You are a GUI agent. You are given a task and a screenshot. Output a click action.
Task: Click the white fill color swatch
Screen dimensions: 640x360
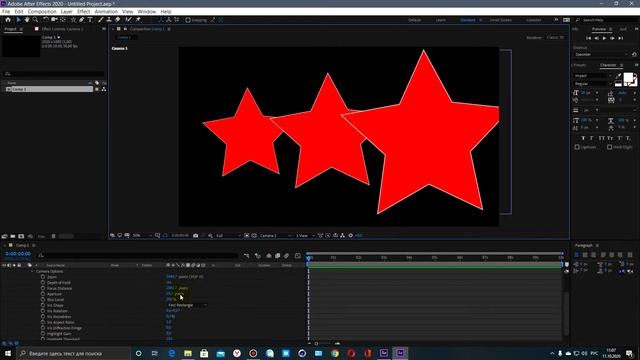tap(628, 78)
